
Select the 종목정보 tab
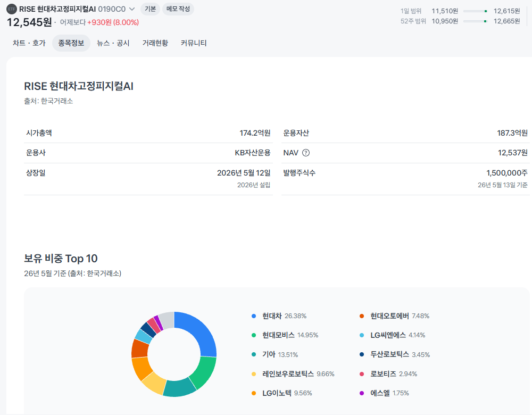pyautogui.click(x=71, y=43)
